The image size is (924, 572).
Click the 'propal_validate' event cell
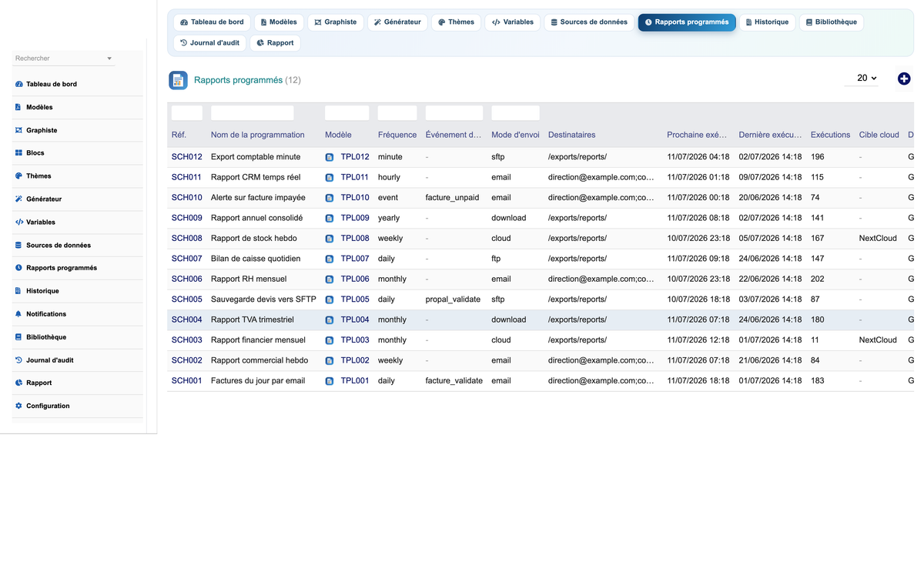pos(453,299)
